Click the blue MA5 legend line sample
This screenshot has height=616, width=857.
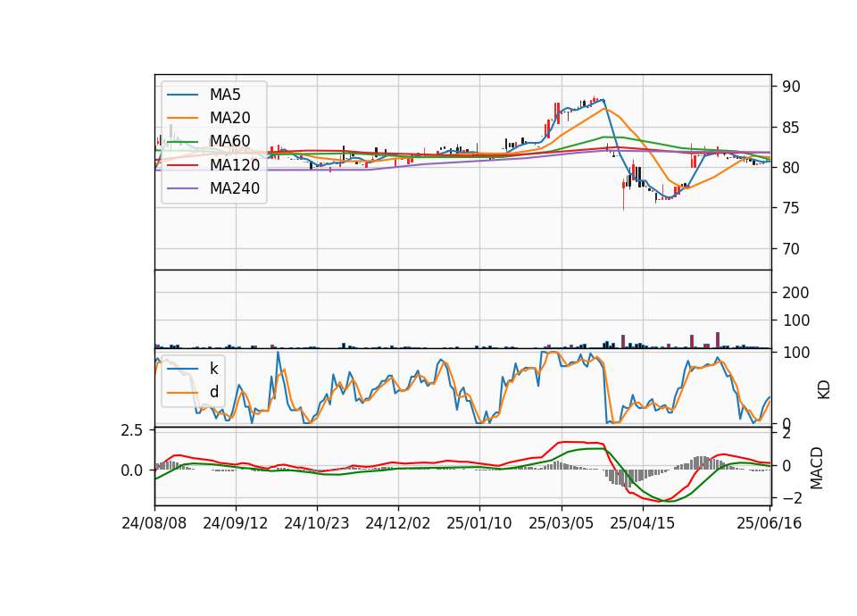(182, 95)
